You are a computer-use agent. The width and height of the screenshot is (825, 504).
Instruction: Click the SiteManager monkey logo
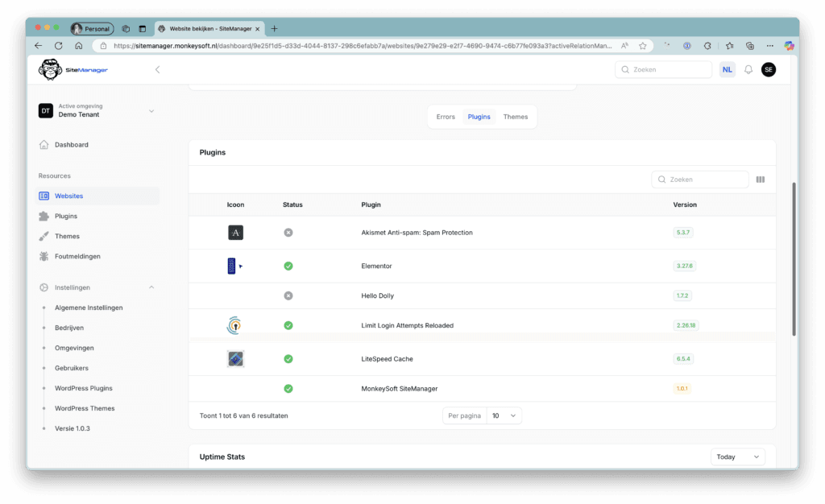click(x=50, y=70)
